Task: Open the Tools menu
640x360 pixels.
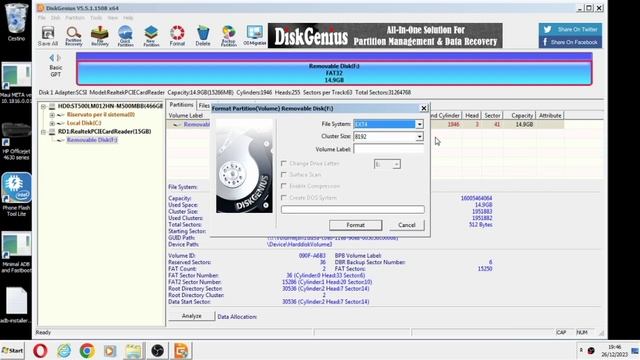Action: (x=96, y=18)
